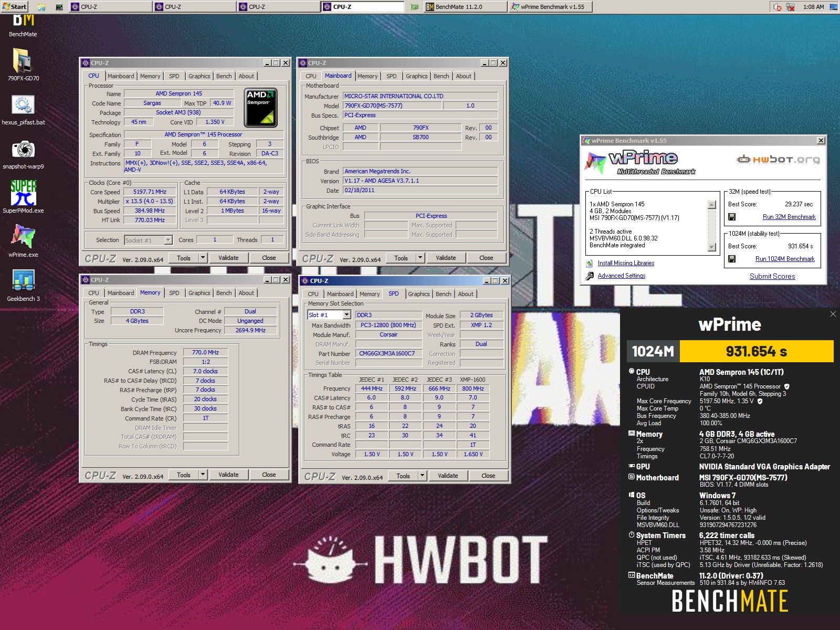Open snapshot-warp9 camera icon
The image size is (840, 630).
23,154
